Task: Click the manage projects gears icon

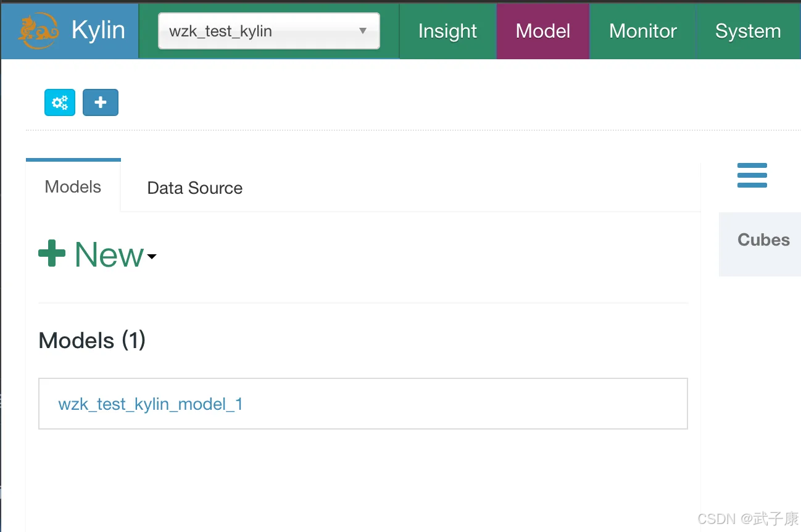Action: (60, 102)
